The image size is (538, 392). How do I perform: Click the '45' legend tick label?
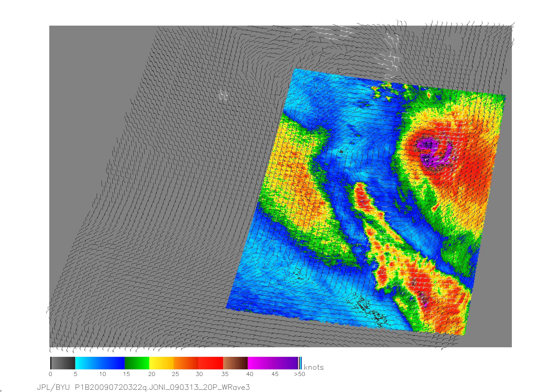click(x=275, y=374)
